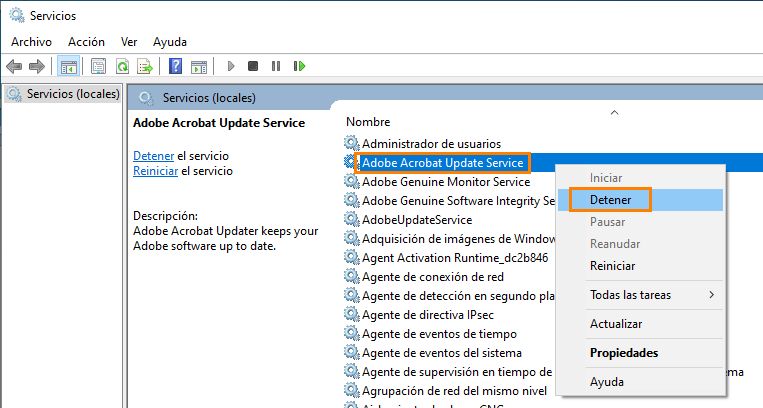Open the Acción menu
The height and width of the screenshot is (408, 763).
pyautogui.click(x=86, y=42)
